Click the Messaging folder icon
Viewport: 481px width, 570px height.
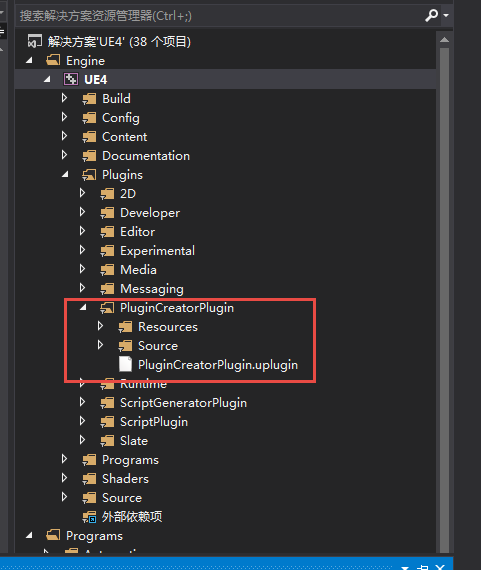tap(107, 289)
